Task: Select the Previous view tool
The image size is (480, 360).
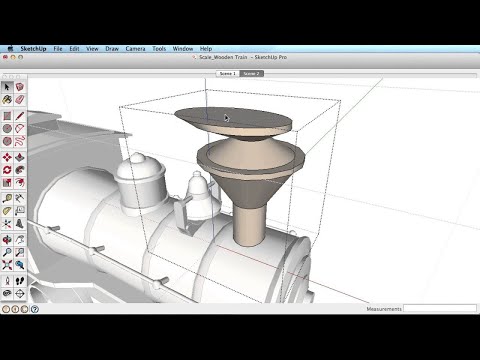Action: [x=20, y=265]
